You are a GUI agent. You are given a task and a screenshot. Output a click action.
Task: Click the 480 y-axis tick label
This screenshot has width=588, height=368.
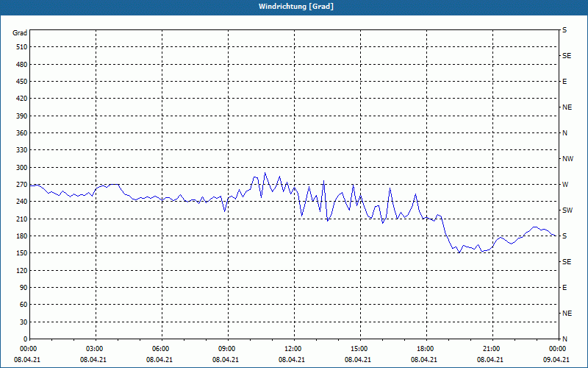click(x=22, y=65)
